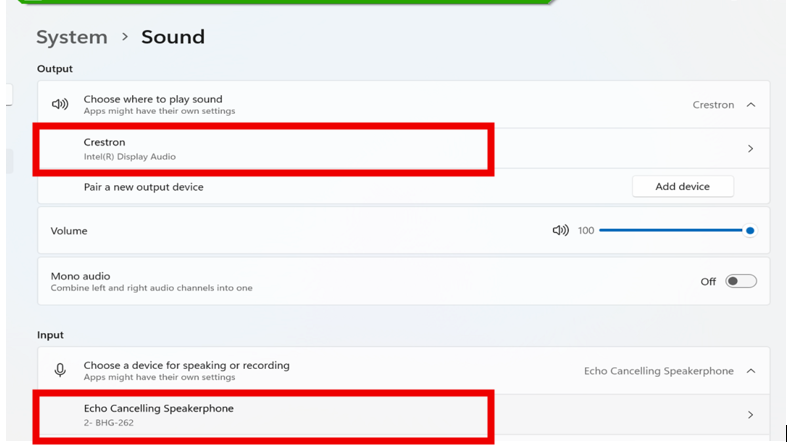This screenshot has width=787, height=447.
Task: Open Echo Cancelling Speakerphone properties via right chevron
Action: click(750, 415)
